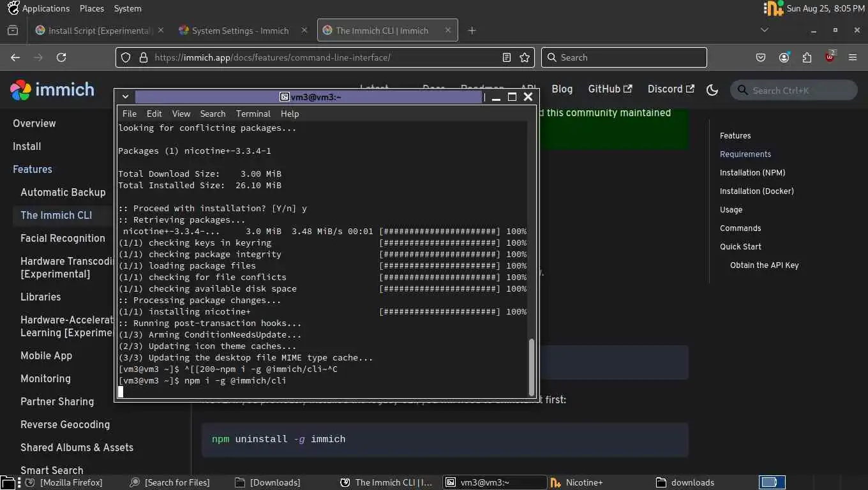Open uBlock Origin extension icon
The image size is (868, 490).
coord(830,57)
